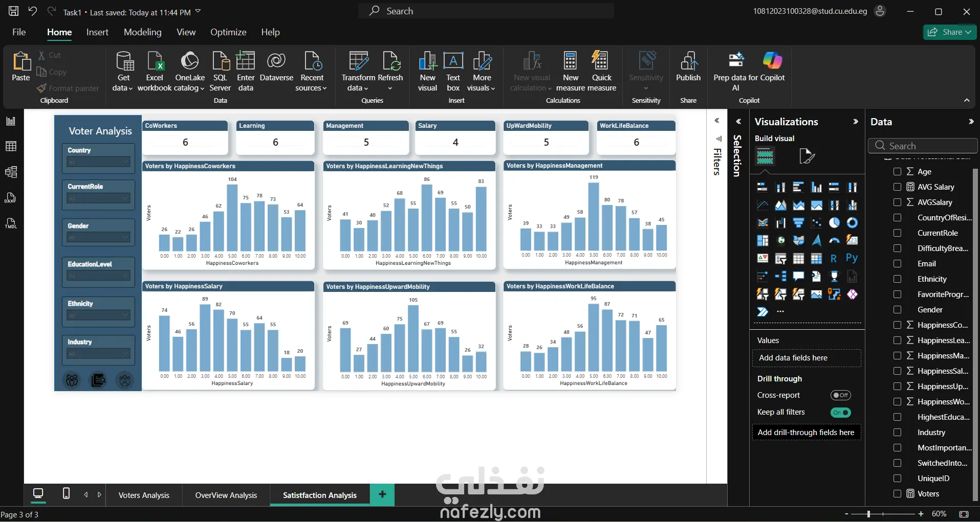This screenshot has width=980, height=522.
Task: Open Format visual pane icon
Action: coord(807,156)
